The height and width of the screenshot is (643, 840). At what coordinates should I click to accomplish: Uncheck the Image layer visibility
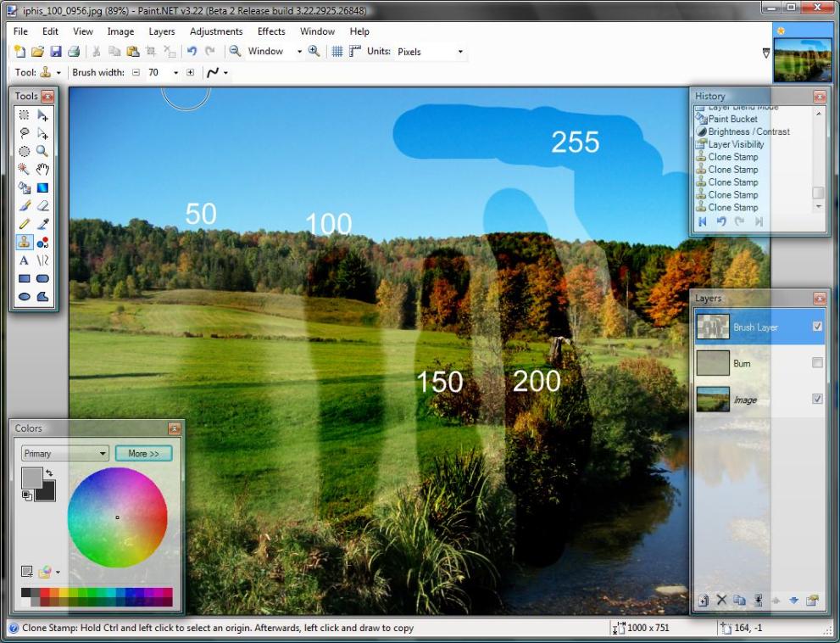pyautogui.click(x=817, y=399)
